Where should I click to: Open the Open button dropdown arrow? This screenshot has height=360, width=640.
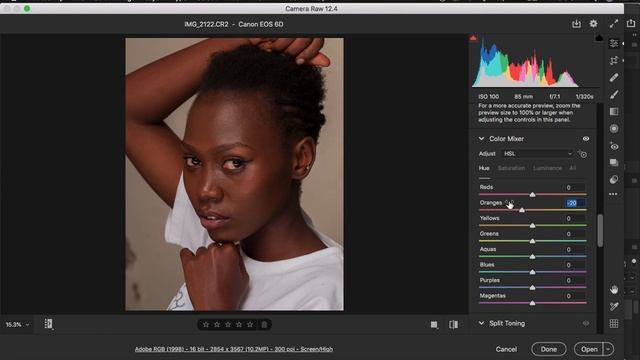[x=608, y=349]
